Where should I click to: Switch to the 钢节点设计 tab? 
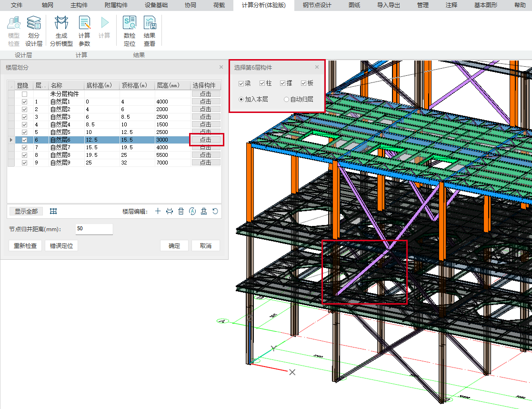317,5
